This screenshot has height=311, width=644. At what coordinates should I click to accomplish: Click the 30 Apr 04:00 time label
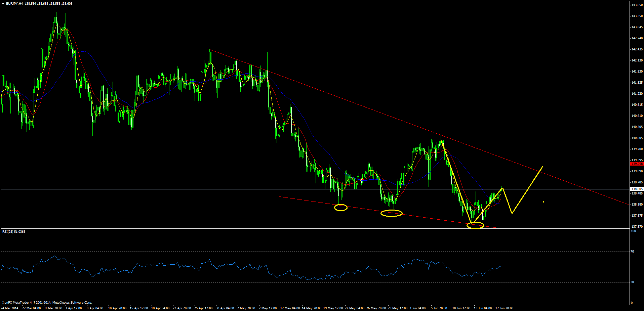point(225,308)
